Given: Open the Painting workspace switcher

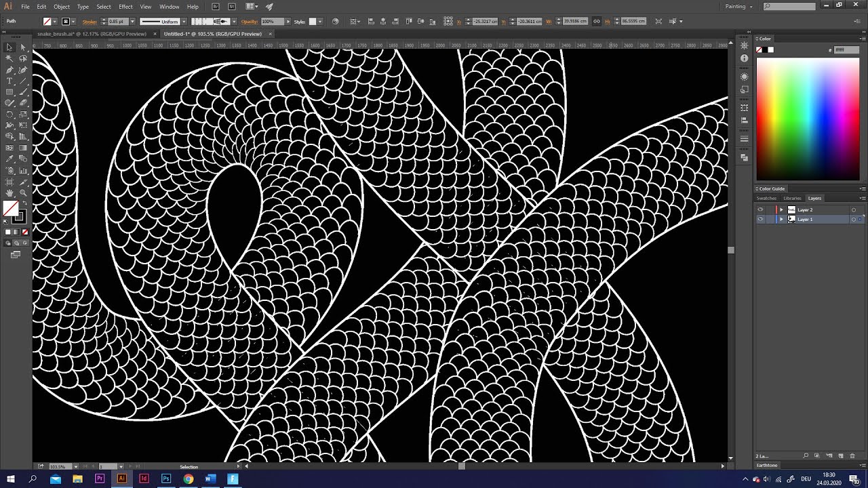Looking at the screenshot, I should click(739, 6).
